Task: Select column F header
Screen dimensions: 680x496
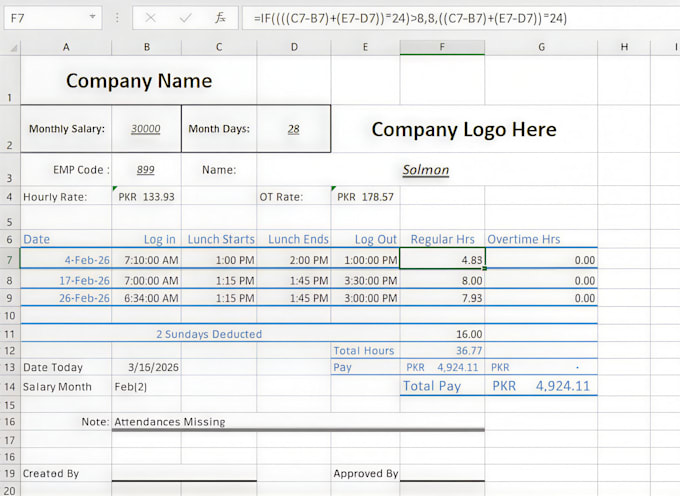Action: tap(442, 47)
